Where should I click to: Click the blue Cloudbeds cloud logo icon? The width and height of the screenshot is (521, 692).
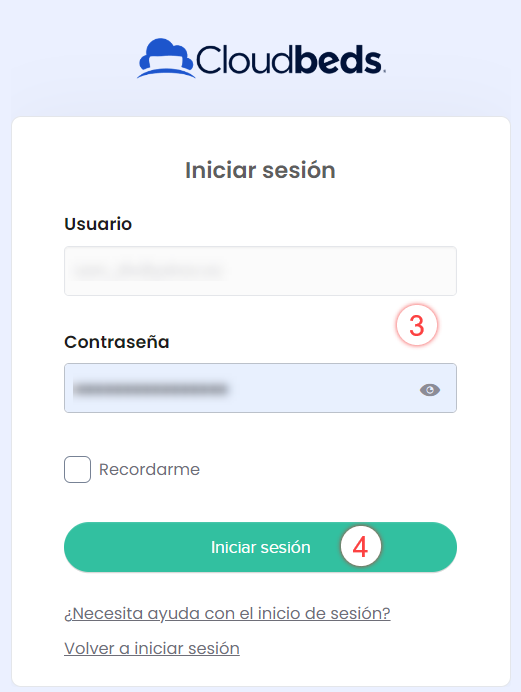click(x=166, y=58)
